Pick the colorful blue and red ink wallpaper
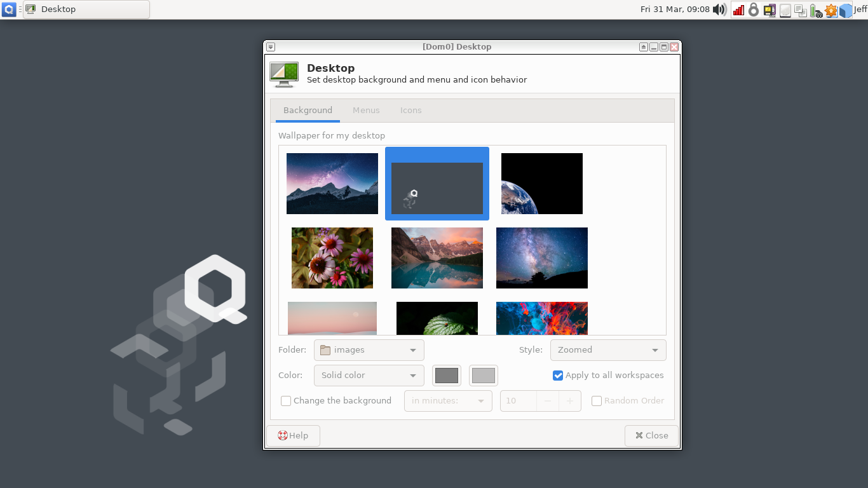Image resolution: width=868 pixels, height=488 pixels. 542,318
